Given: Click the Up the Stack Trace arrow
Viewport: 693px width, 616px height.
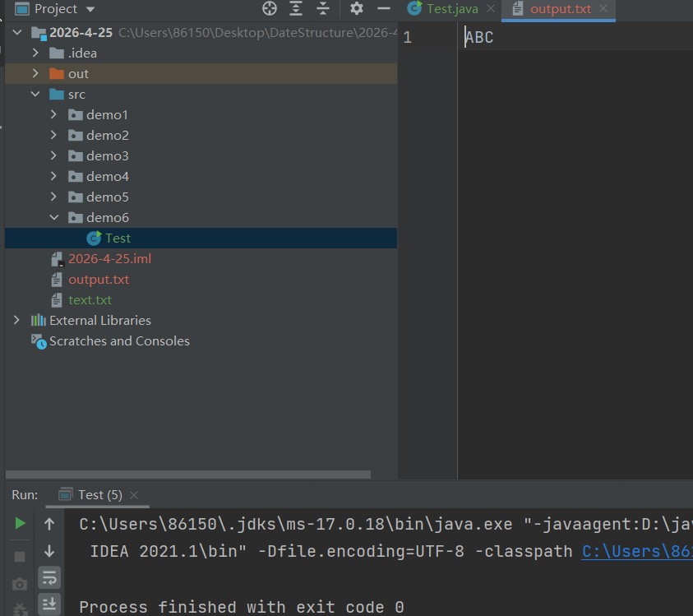Looking at the screenshot, I should pyautogui.click(x=49, y=523).
